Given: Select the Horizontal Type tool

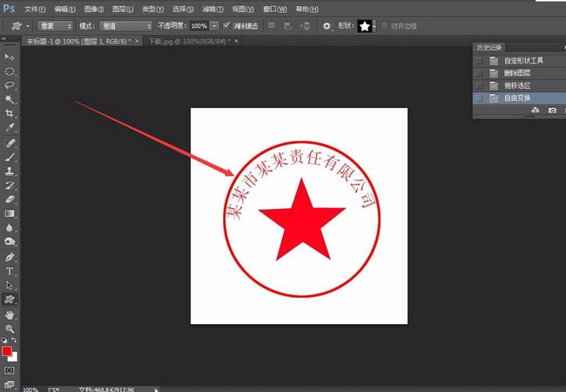Looking at the screenshot, I should click(10, 271).
